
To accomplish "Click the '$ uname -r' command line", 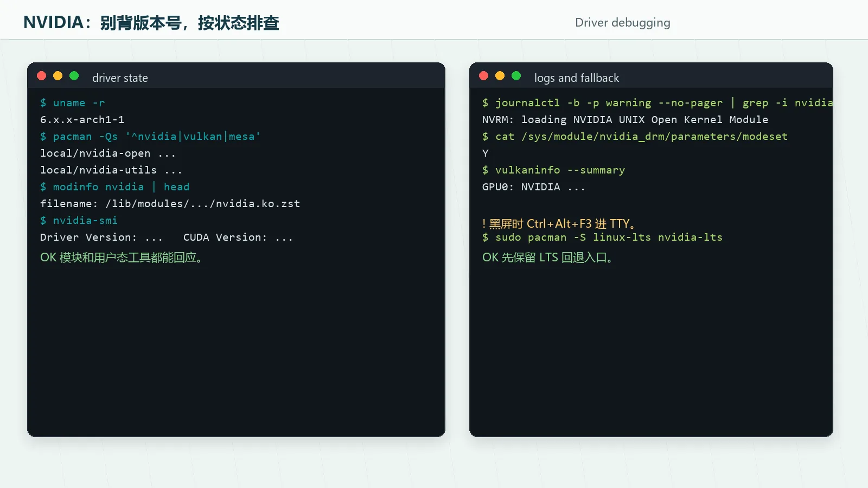I will (x=73, y=103).
